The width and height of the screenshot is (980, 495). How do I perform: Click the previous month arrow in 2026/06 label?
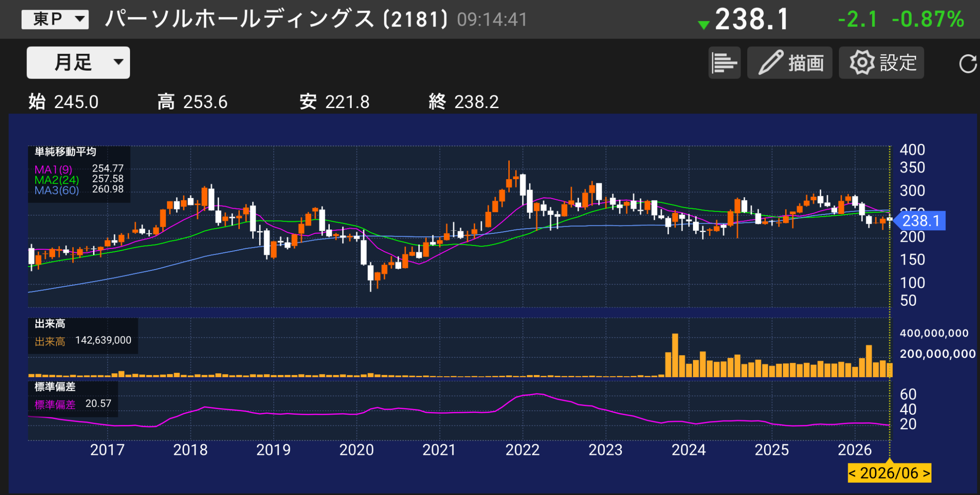click(853, 473)
